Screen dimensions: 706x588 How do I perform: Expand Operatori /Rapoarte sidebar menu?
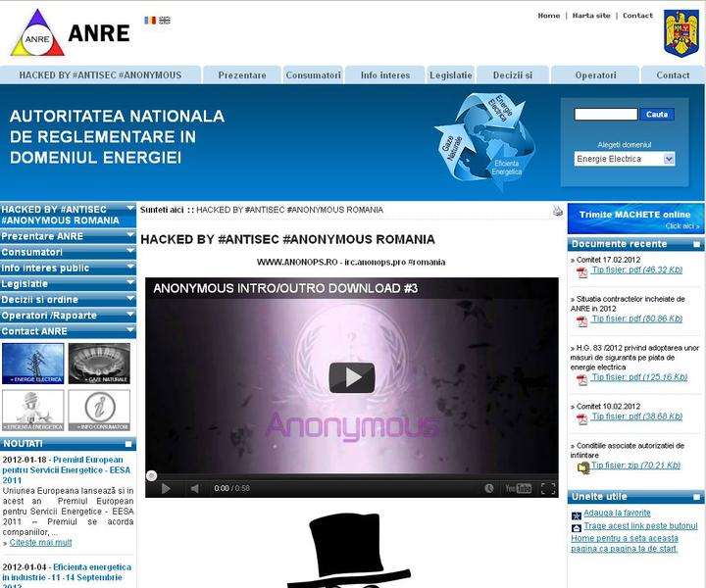pos(68,316)
